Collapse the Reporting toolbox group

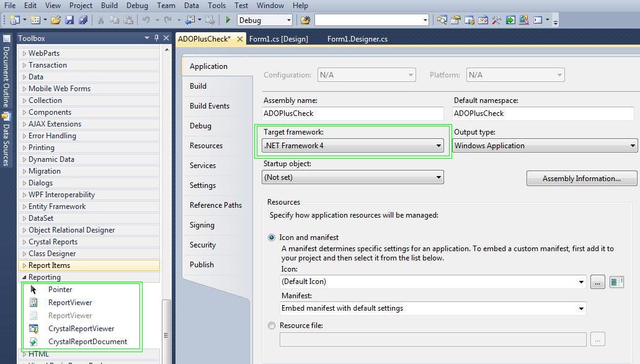[24, 277]
